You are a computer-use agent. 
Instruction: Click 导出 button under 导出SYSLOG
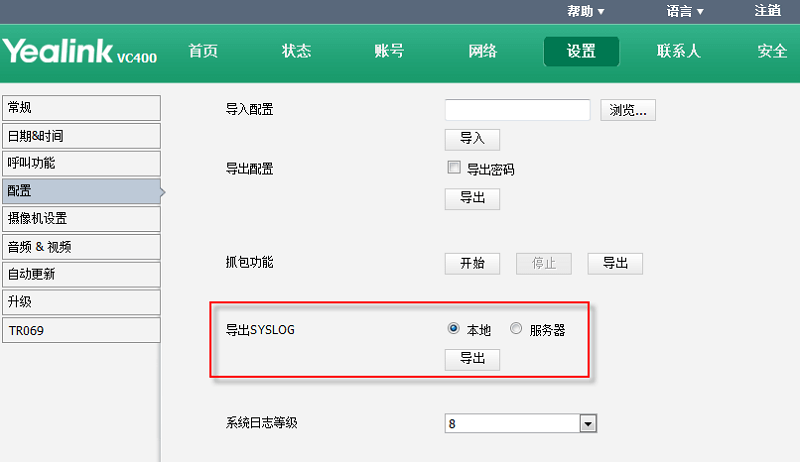[x=472, y=360]
